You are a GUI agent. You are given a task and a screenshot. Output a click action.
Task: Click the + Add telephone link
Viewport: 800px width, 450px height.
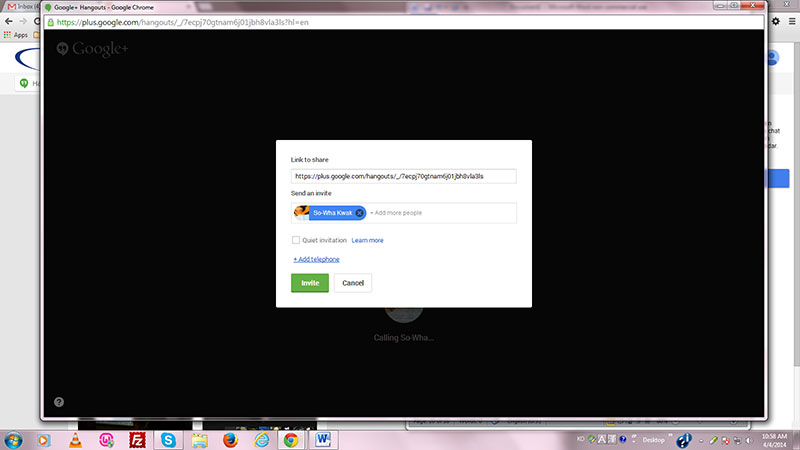316,259
